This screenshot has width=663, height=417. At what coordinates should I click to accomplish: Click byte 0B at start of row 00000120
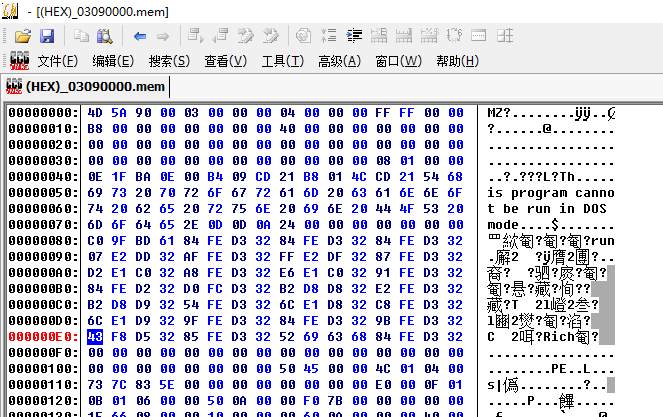[x=95, y=401]
